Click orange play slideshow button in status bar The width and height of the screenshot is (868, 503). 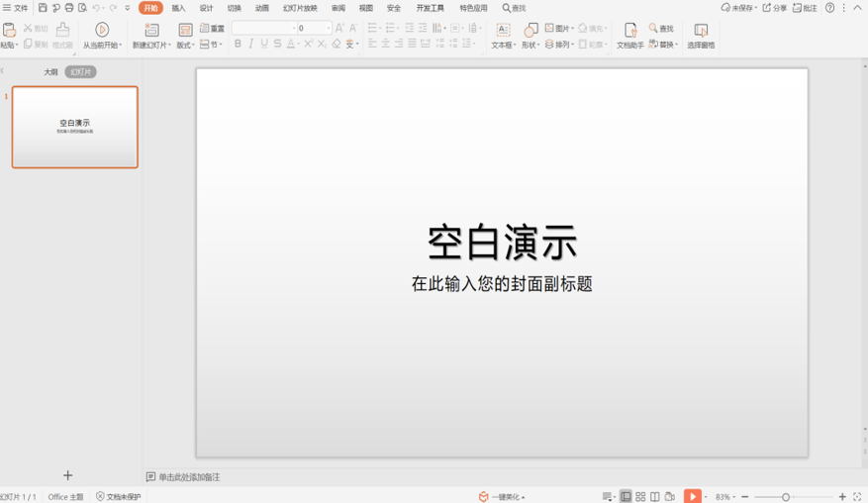click(693, 496)
